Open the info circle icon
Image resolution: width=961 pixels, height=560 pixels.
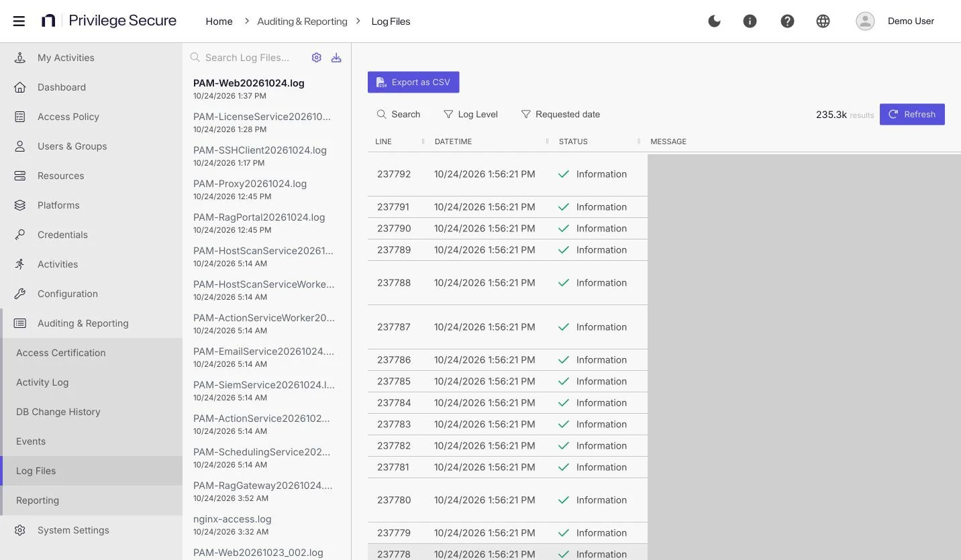[x=750, y=21]
